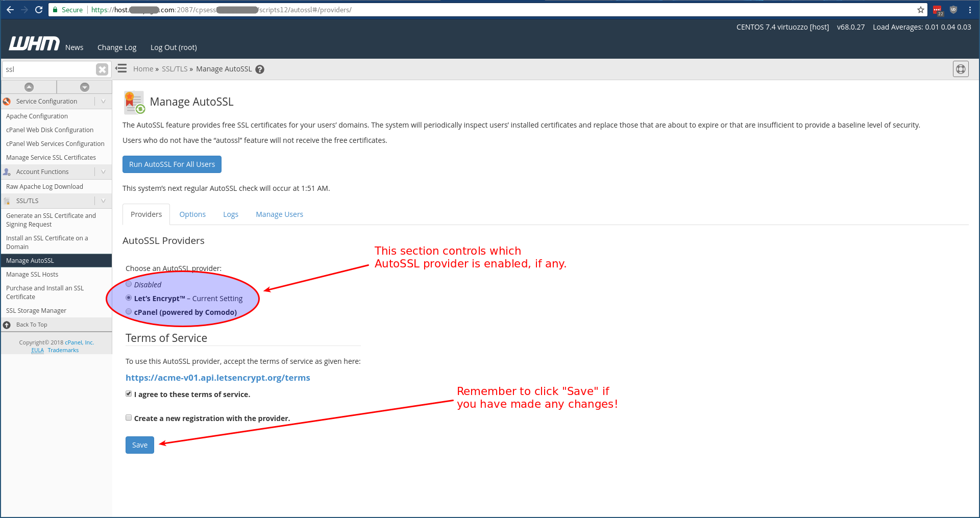The image size is (980, 518).
Task: Bookmark this page with the star icon
Action: (x=920, y=10)
